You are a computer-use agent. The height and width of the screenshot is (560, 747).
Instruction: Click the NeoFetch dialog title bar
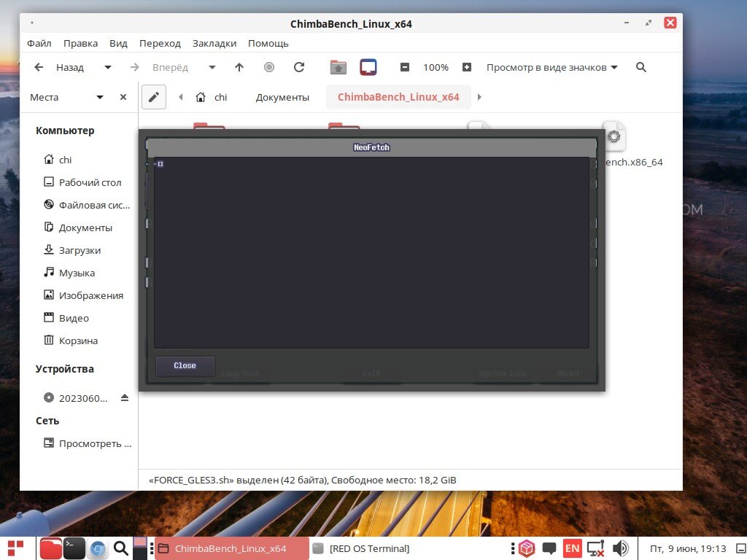click(x=371, y=147)
